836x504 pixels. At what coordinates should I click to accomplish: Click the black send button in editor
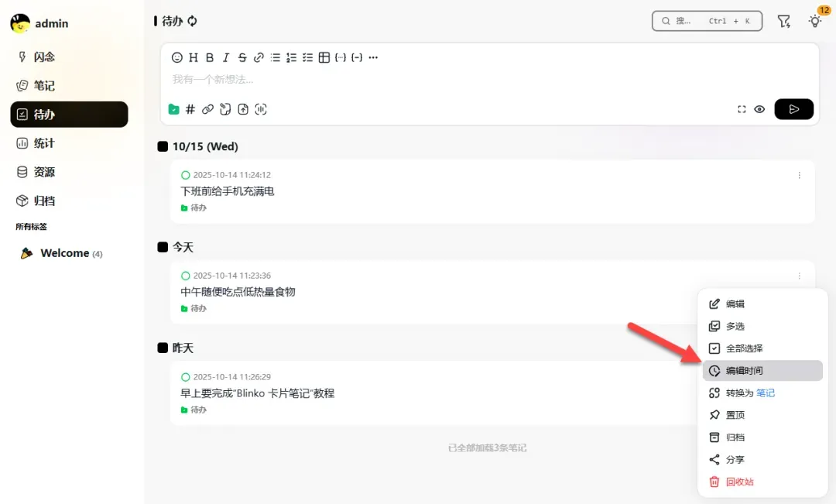(x=793, y=109)
